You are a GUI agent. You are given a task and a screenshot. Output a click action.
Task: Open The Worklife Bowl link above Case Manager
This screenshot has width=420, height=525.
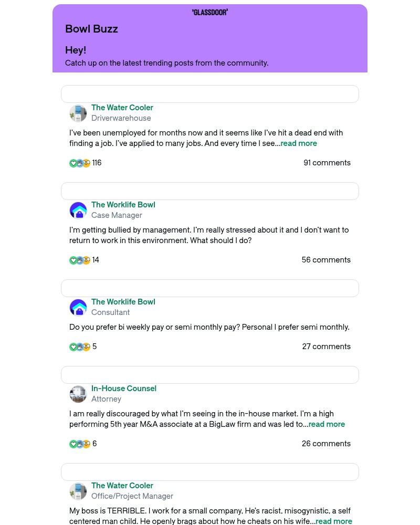[x=123, y=205]
